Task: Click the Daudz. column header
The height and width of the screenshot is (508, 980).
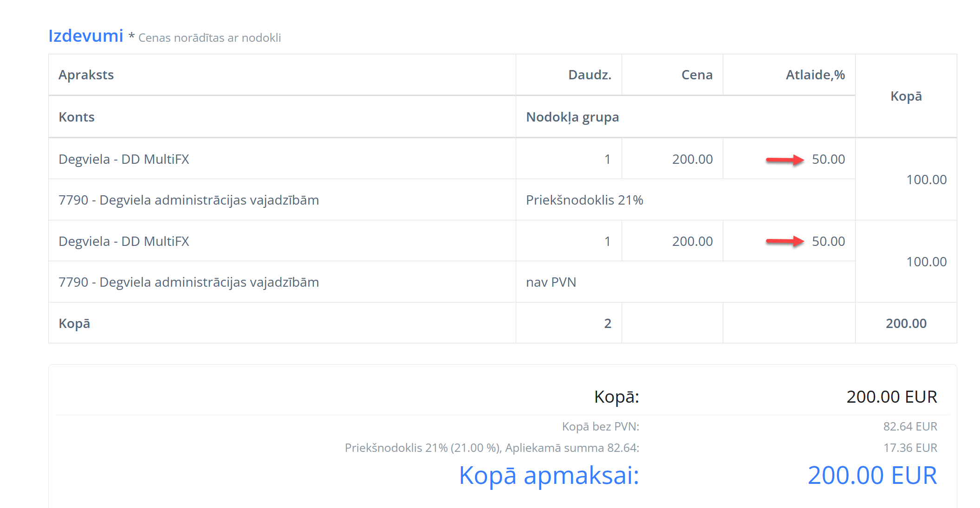Action: coord(590,75)
